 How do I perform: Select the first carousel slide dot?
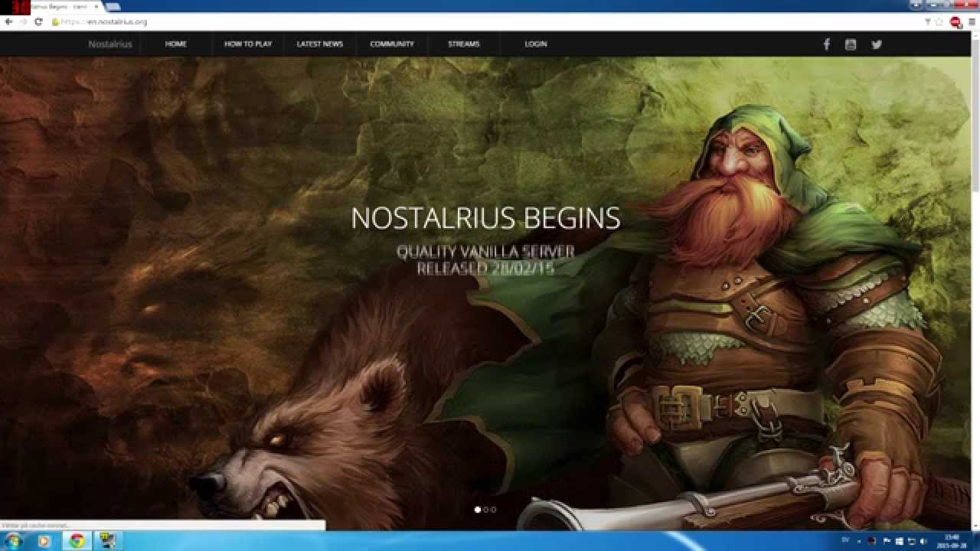(x=478, y=509)
